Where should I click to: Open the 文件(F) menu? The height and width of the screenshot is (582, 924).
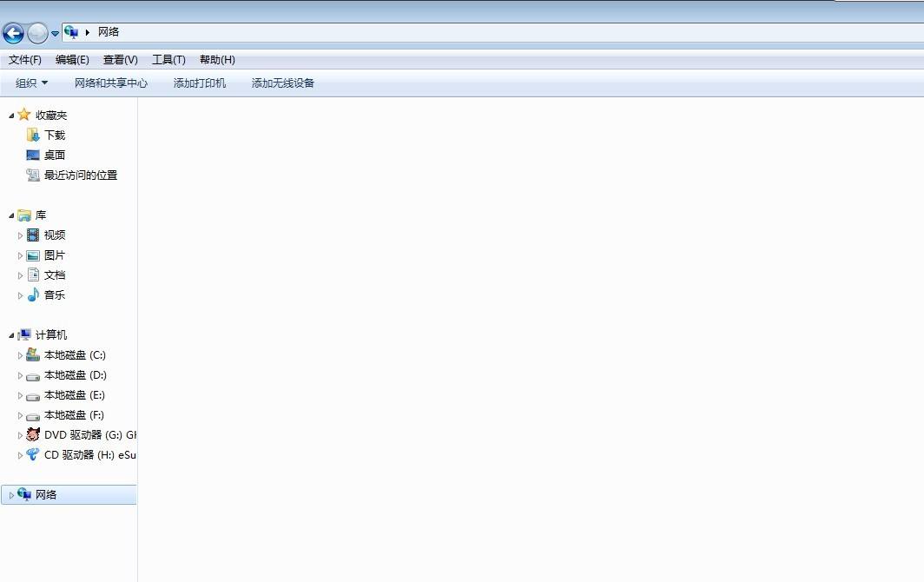click(24, 60)
